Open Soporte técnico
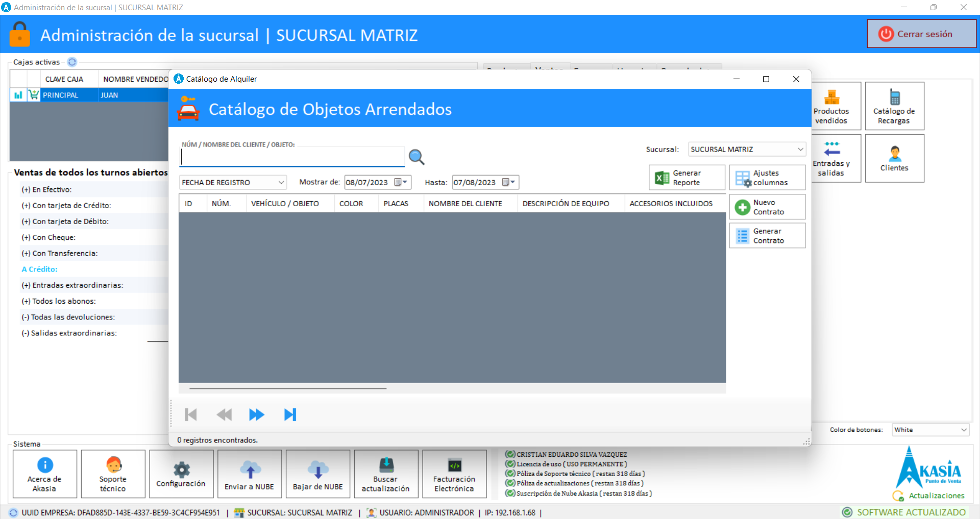Image resolution: width=980 pixels, height=519 pixels. pyautogui.click(x=113, y=474)
